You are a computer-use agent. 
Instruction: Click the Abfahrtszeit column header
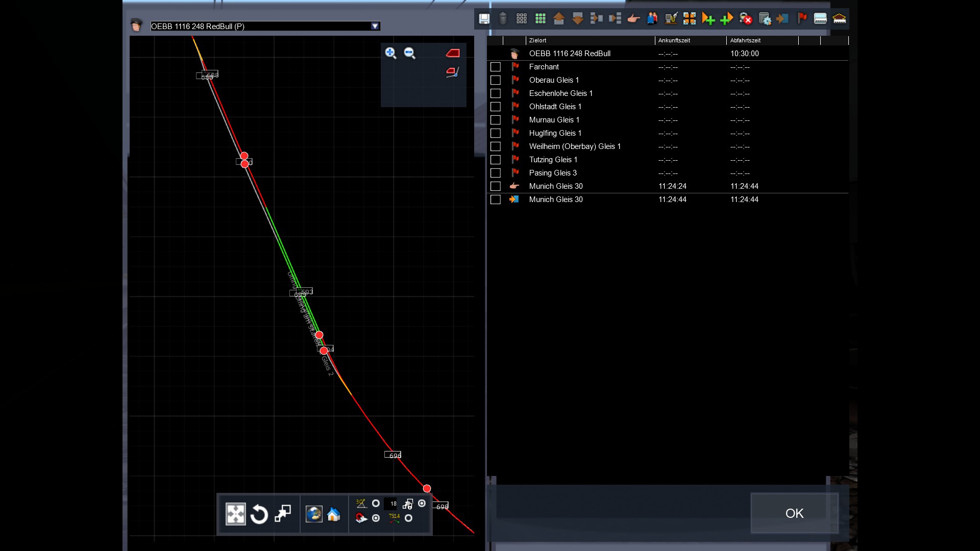tap(745, 40)
